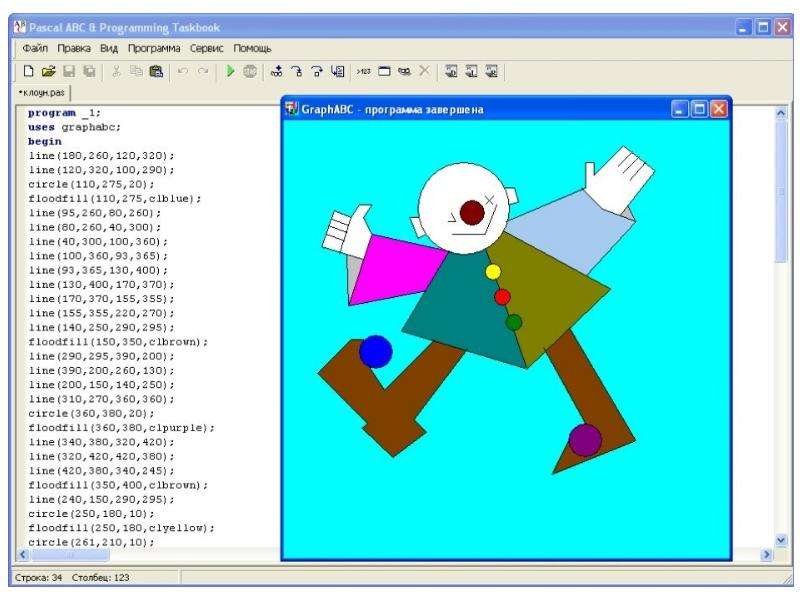The width and height of the screenshot is (800, 600).
Task: Click the Save All icon
Action: click(x=89, y=71)
